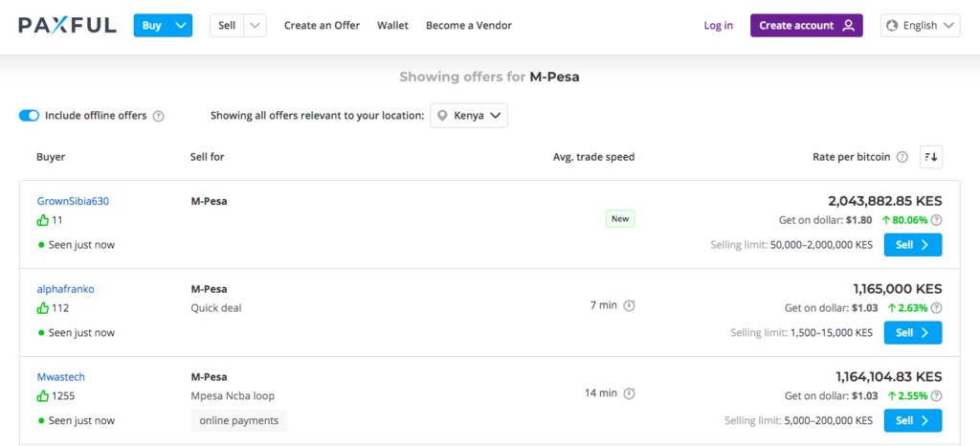Viewport: 980px width, 446px height.
Task: Click Selling limit 50,000–2,000,000 KES text
Action: tap(791, 245)
